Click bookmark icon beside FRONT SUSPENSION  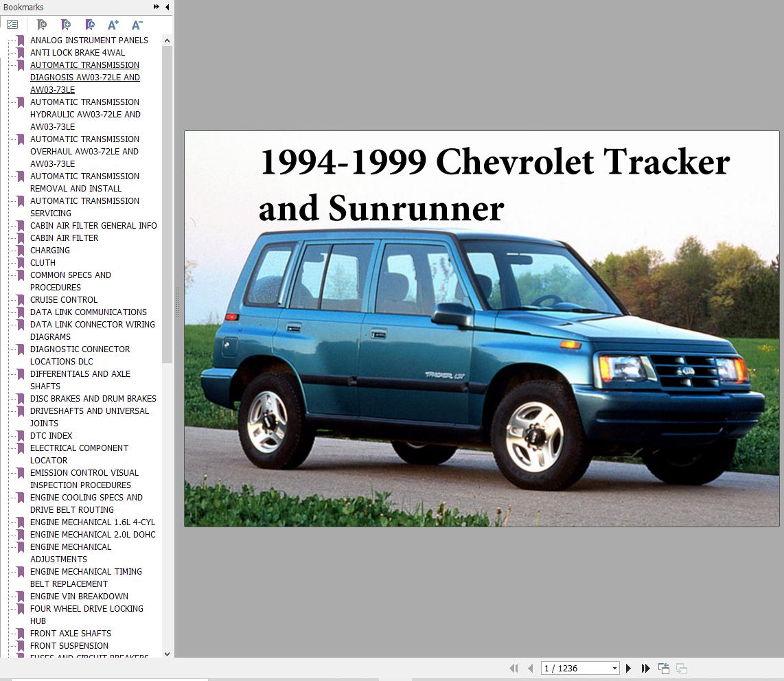21,646
